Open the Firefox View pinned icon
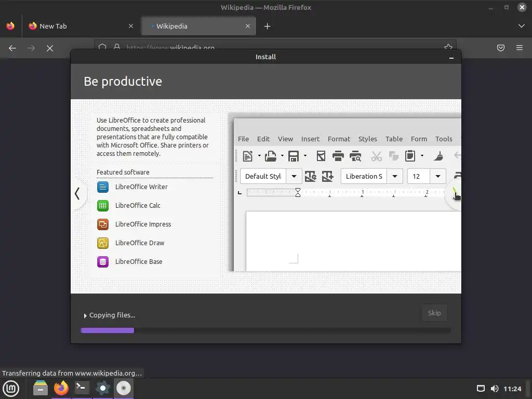532x399 pixels. click(10, 26)
